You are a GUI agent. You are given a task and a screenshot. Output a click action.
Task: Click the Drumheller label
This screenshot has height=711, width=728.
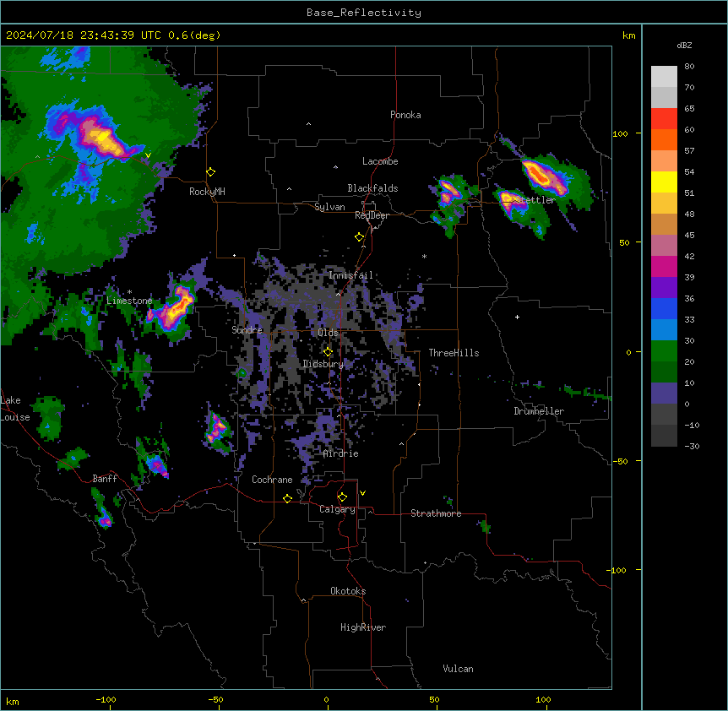click(x=539, y=411)
